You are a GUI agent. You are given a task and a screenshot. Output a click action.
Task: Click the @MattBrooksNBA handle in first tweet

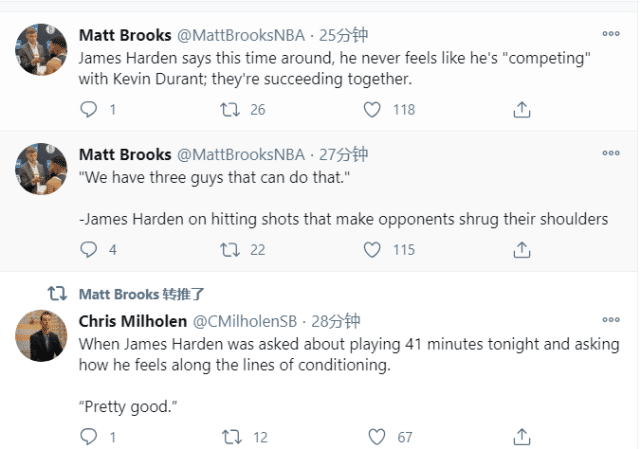tap(241, 35)
